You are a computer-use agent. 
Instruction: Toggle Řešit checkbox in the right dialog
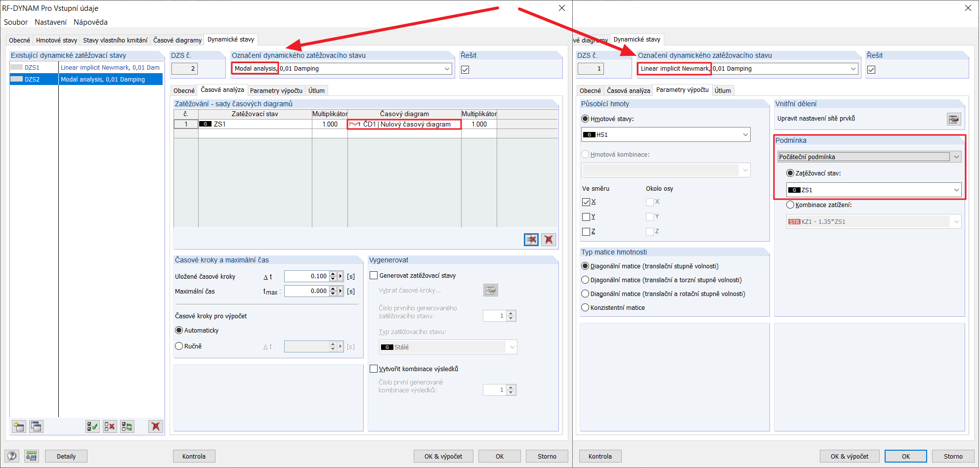coord(871,70)
